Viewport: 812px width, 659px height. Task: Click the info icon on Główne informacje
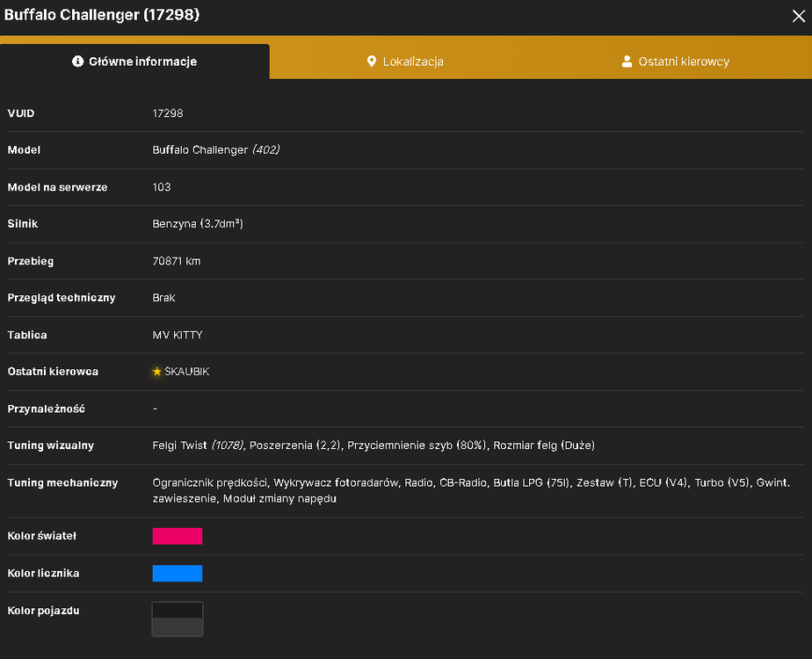77,62
